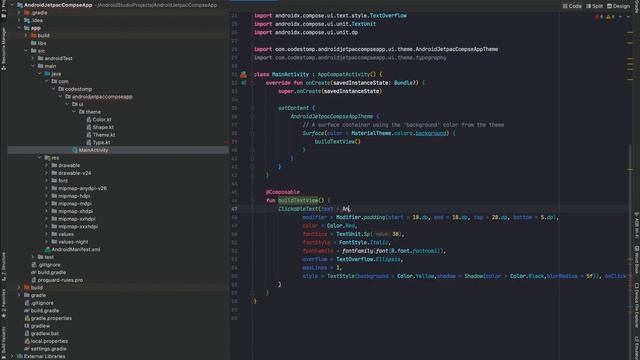Collapse the theme package
Viewport: 640px width, 360px height.
click(x=74, y=112)
